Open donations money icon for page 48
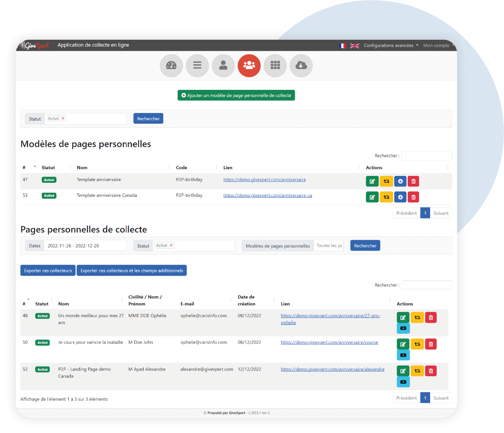 coord(403,328)
